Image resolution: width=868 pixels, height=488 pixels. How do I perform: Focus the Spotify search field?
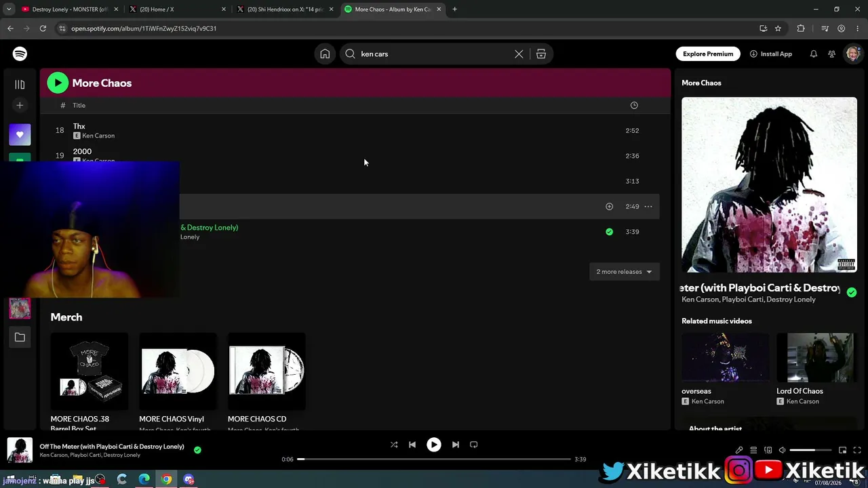pos(434,54)
